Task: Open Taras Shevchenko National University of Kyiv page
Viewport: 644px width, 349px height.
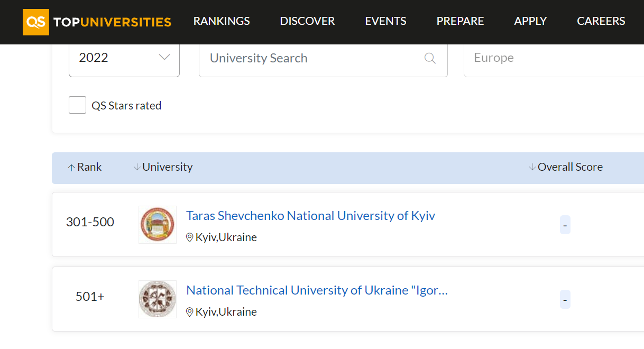Action: click(x=310, y=215)
